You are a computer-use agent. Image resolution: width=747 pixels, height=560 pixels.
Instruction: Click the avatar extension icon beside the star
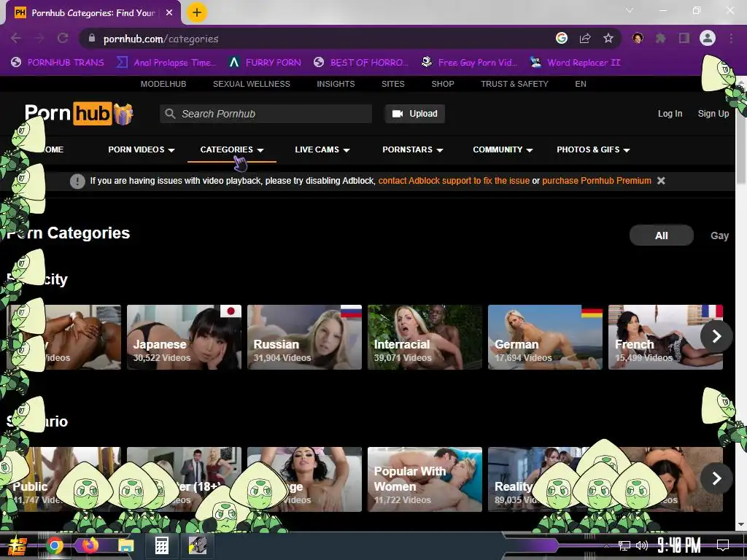[638, 38]
